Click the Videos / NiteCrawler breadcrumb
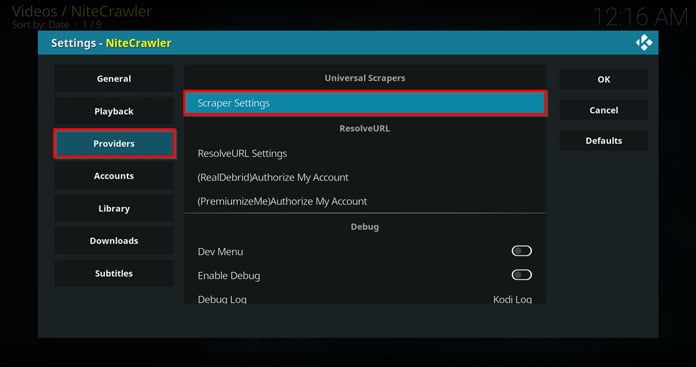 coord(82,11)
